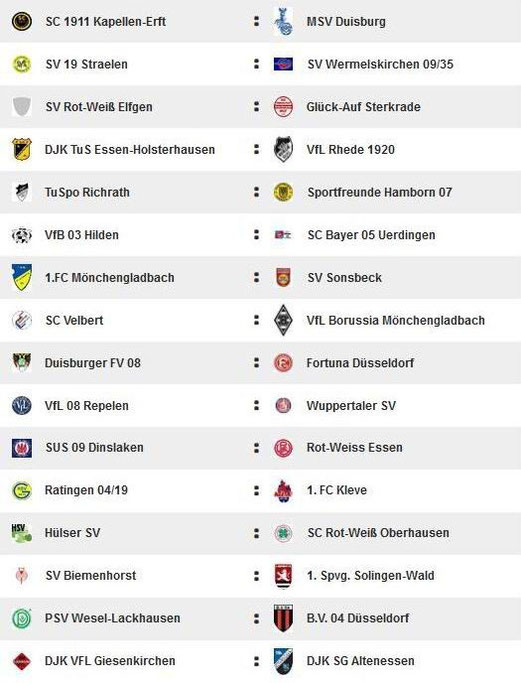
Task: Open the Wuppertaler SV team link
Action: [351, 406]
